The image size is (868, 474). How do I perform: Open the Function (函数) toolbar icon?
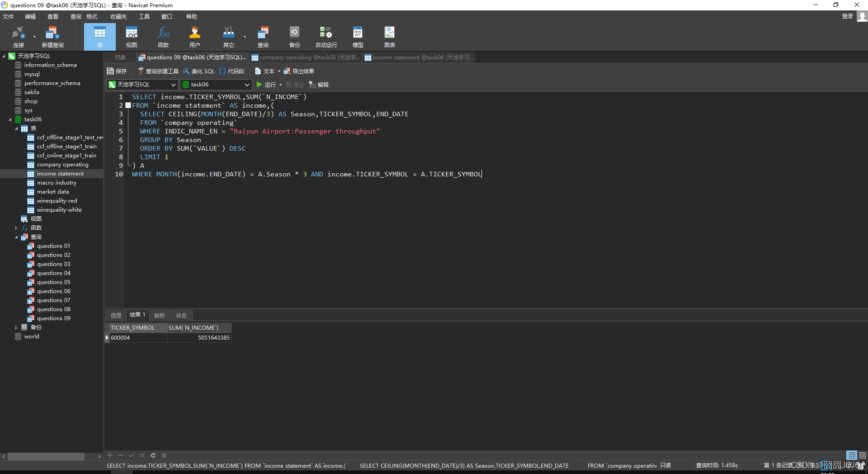pyautogui.click(x=163, y=36)
